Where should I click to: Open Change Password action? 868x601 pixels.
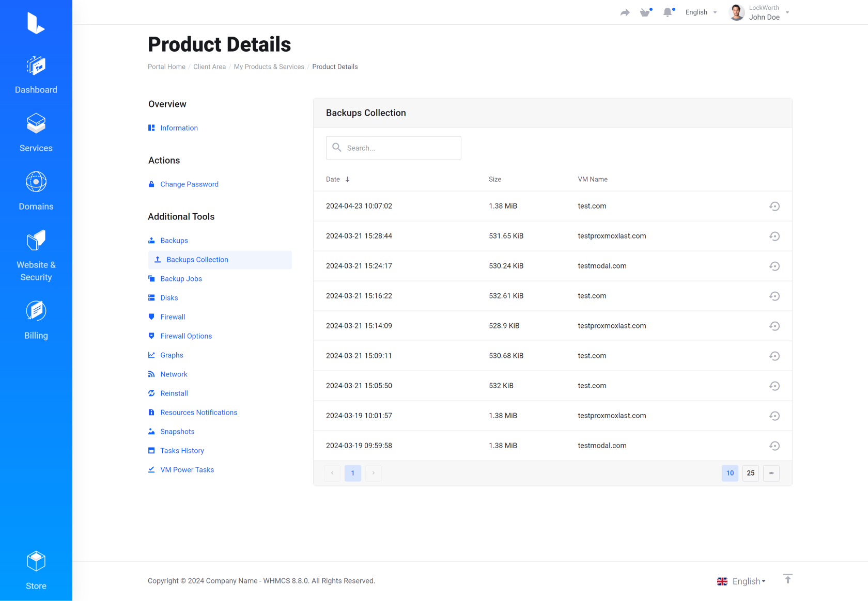tap(189, 184)
